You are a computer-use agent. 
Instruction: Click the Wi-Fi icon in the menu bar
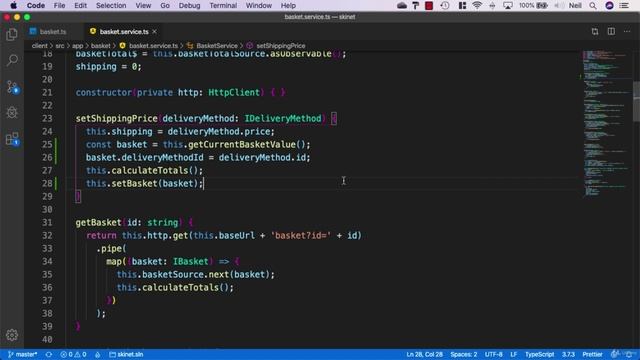477,5
